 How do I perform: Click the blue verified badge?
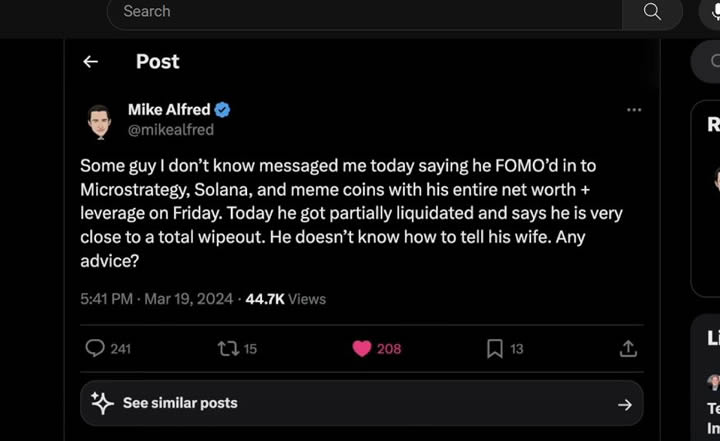tap(223, 110)
